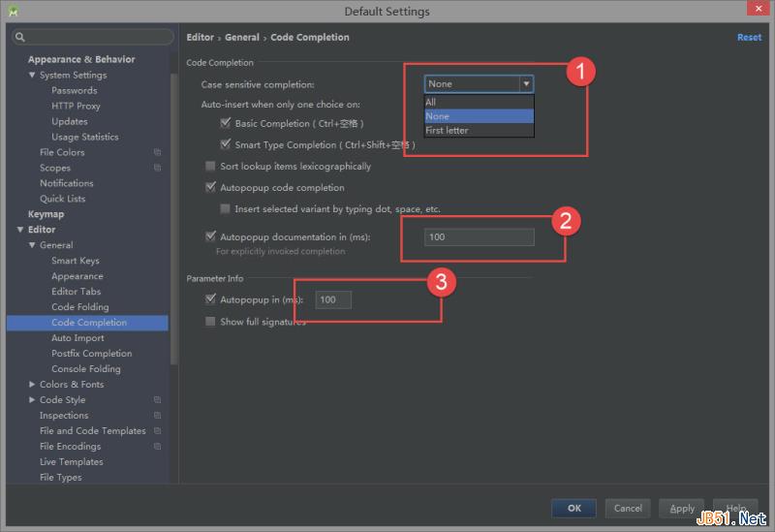Image resolution: width=775 pixels, height=532 pixels.
Task: Click the OK button
Action: [573, 508]
